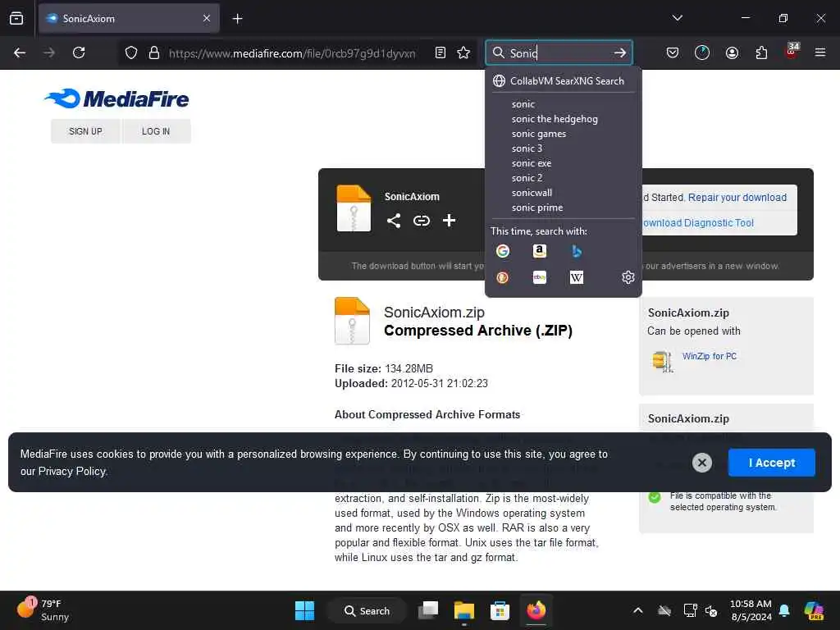Viewport: 840px width, 630px height.
Task: Open the Copilot preview taskbar icon
Action: [x=814, y=610]
